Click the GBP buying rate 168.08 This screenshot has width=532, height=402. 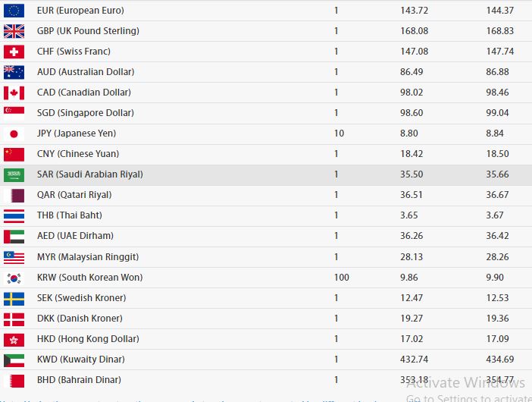click(414, 31)
